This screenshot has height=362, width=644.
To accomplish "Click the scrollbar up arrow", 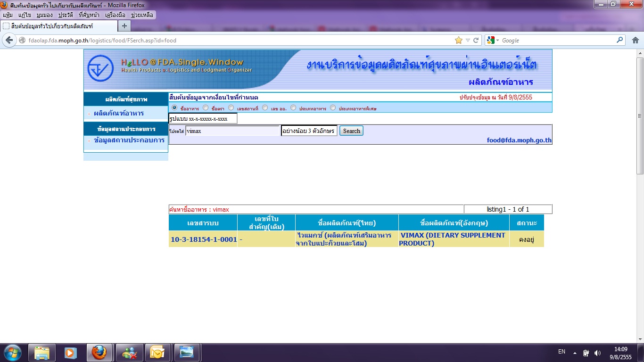I will point(640,53).
